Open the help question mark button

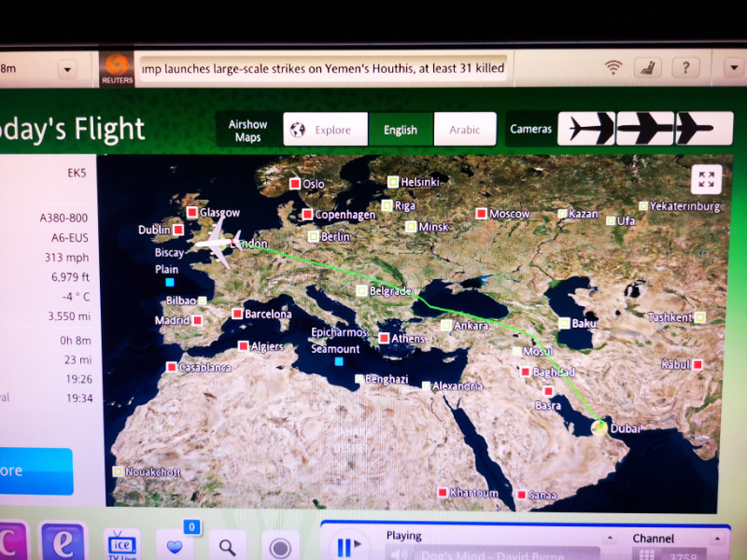pos(685,68)
